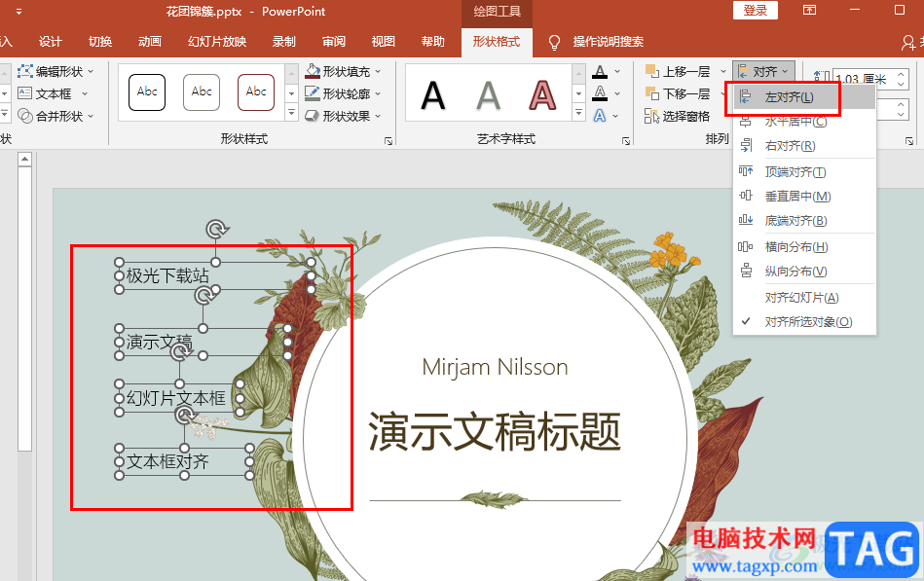Select Align Center (水平居中) menu item
924x581 pixels.
coord(804,122)
